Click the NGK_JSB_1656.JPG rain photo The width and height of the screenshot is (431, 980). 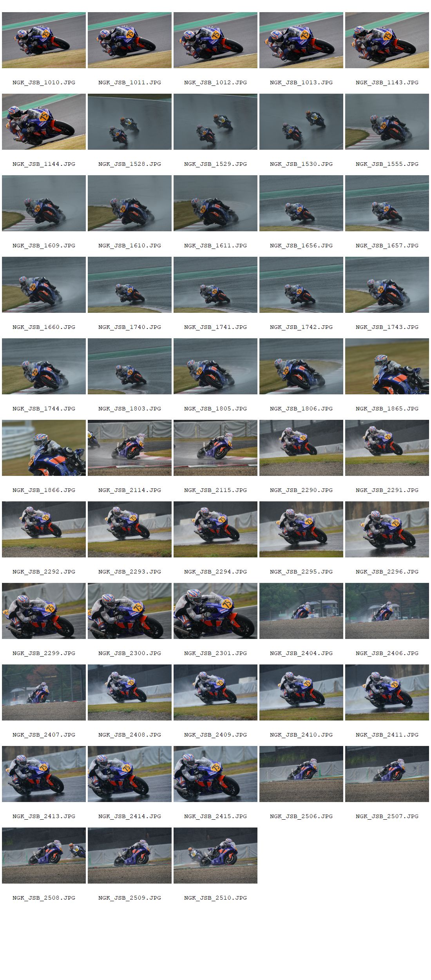301,203
